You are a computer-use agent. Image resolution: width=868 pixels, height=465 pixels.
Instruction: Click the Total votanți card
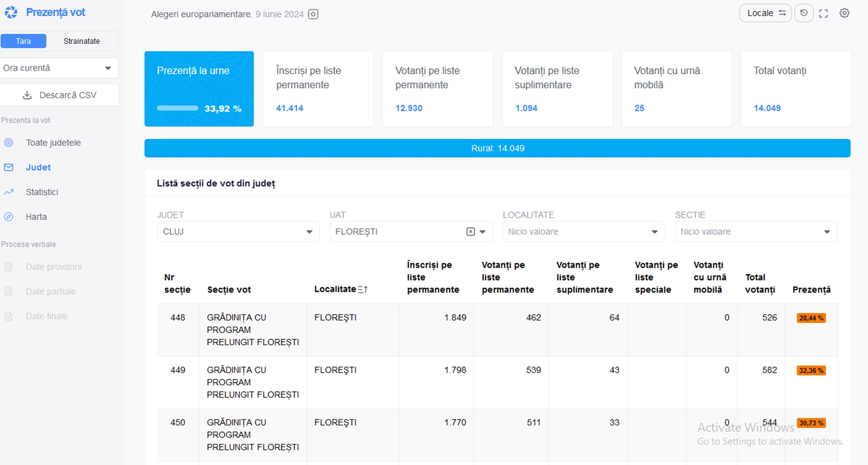tap(796, 89)
